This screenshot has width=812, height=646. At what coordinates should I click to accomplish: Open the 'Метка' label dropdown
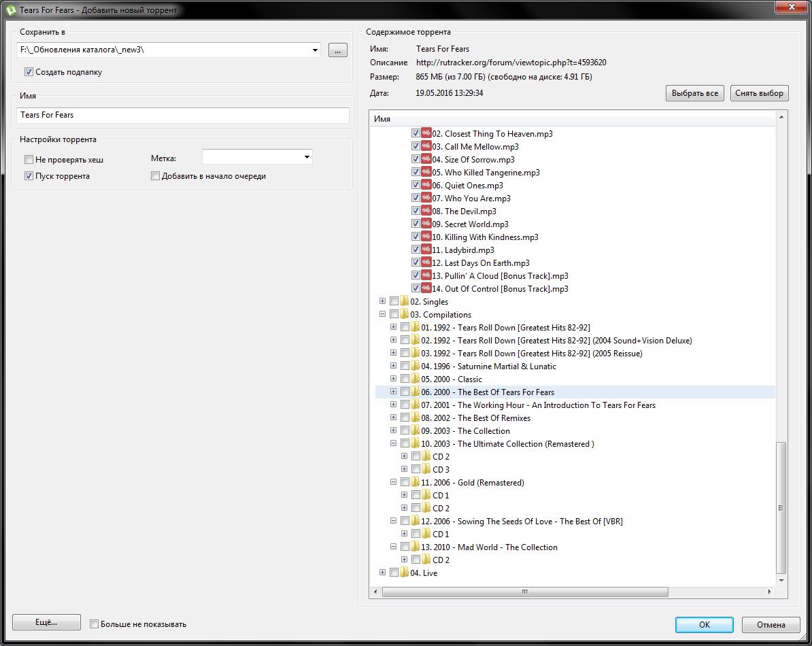click(x=307, y=157)
